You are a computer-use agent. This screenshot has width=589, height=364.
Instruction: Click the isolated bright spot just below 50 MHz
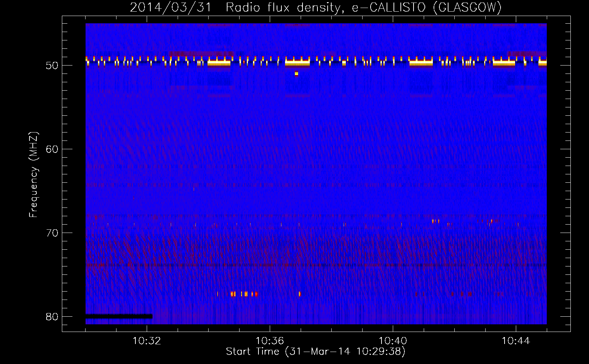(297, 74)
